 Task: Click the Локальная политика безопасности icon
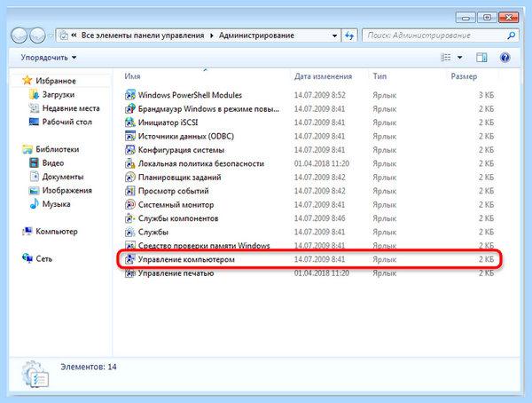pos(130,163)
